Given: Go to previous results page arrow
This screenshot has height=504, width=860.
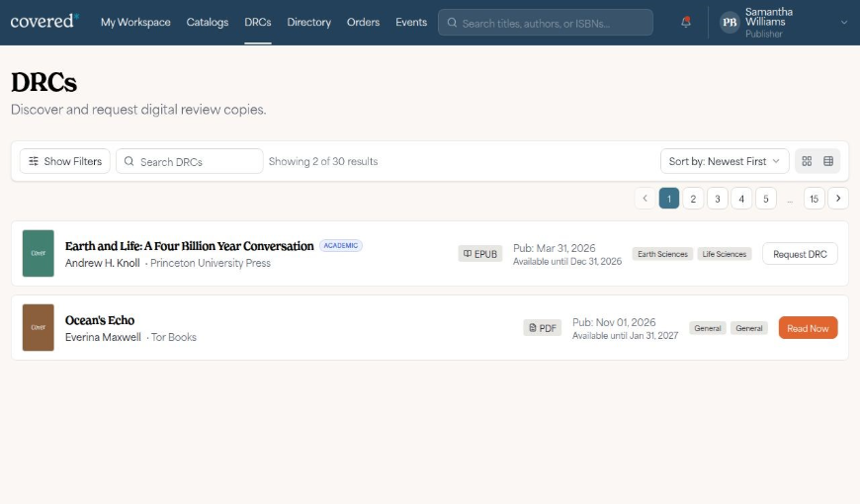Looking at the screenshot, I should point(645,199).
